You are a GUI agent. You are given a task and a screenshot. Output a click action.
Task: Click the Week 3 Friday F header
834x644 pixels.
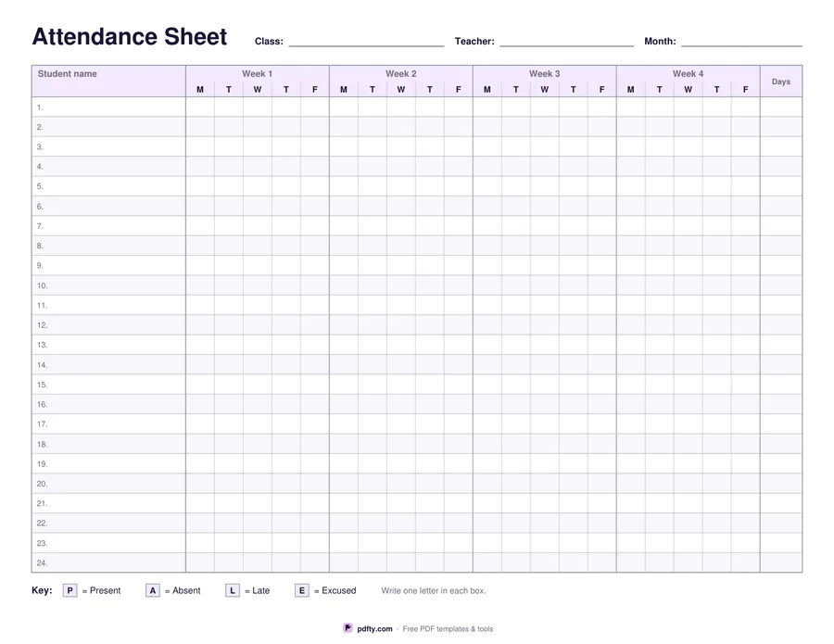pos(602,89)
